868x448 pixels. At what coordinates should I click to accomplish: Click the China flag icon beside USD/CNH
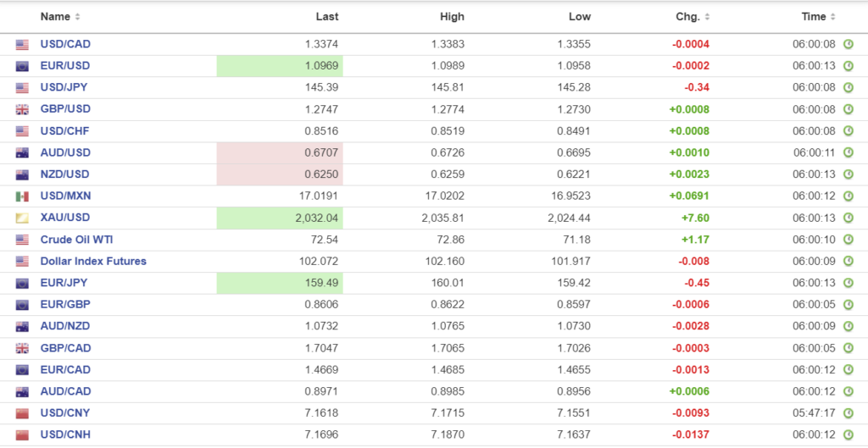click(x=22, y=435)
